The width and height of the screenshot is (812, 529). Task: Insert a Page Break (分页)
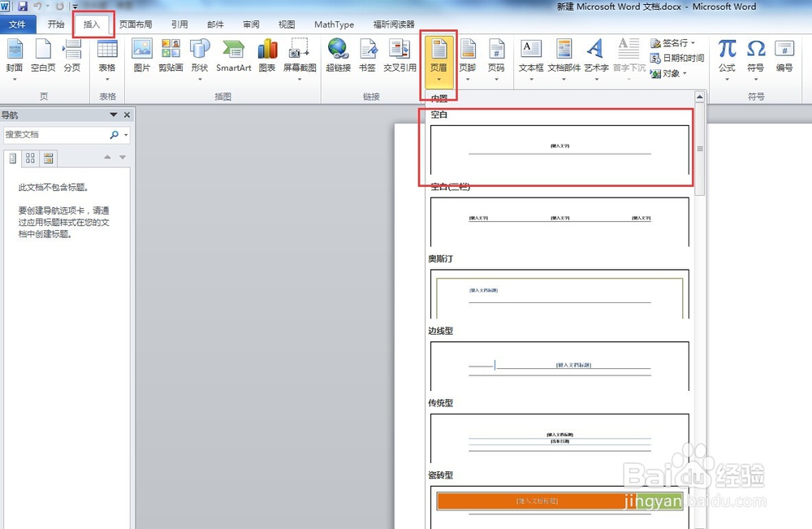tap(72, 50)
